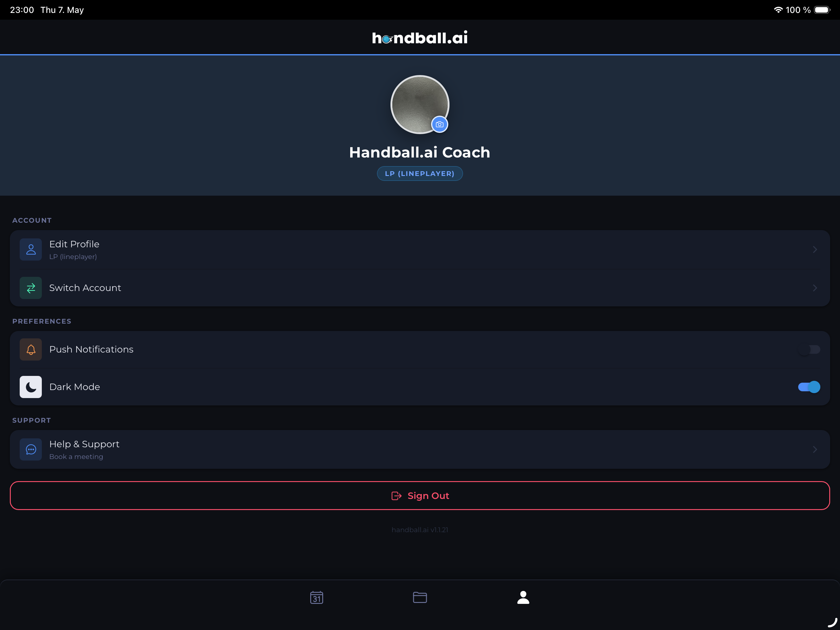
Task: Click the PREFERENCES section header
Action: (42, 321)
